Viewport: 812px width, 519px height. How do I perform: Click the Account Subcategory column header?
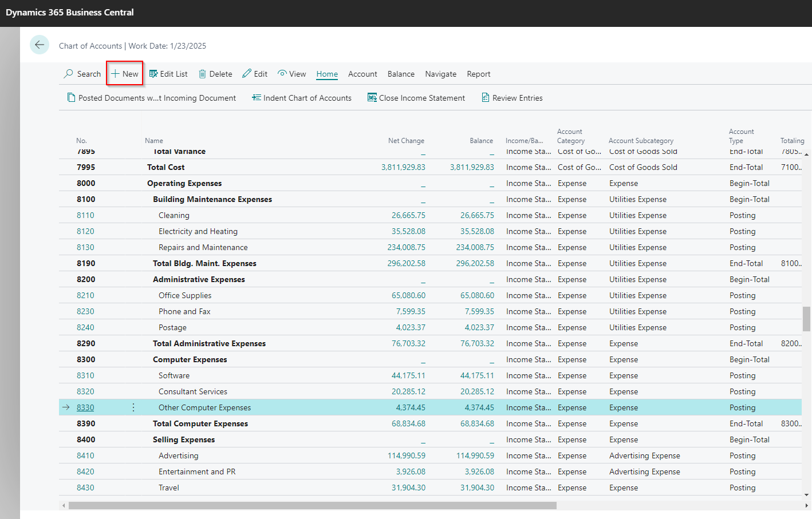641,141
